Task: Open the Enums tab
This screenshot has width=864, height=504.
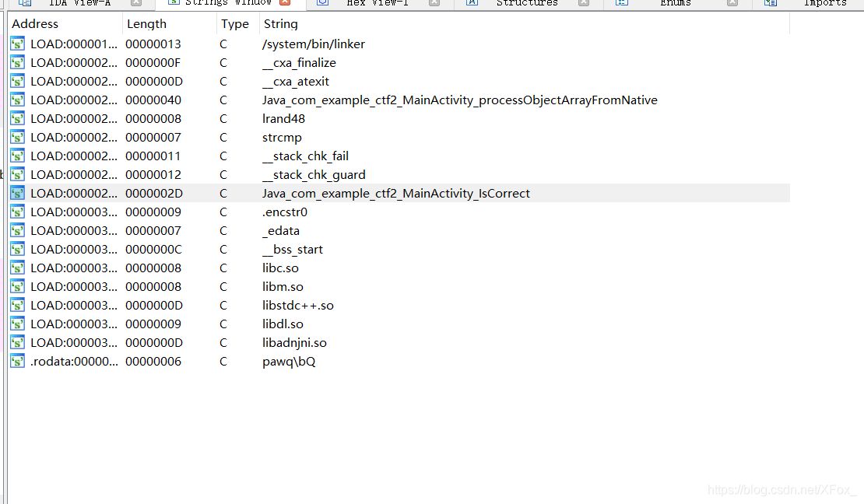Action: [675, 3]
